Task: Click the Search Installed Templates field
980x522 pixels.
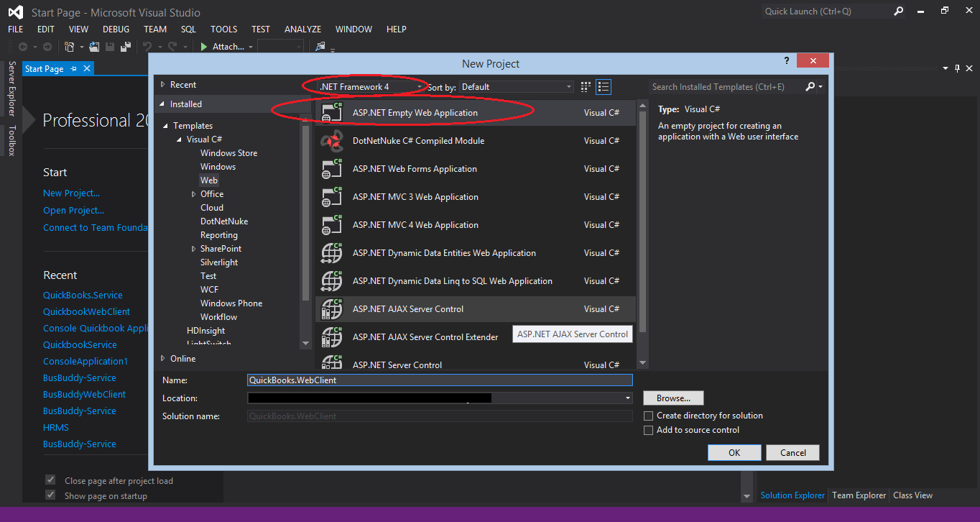Action: (726, 87)
